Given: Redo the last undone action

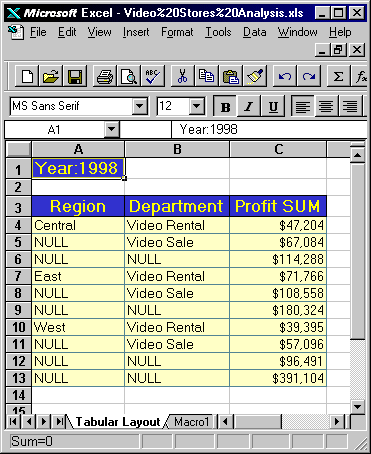Looking at the screenshot, I should pyautogui.click(x=309, y=76).
